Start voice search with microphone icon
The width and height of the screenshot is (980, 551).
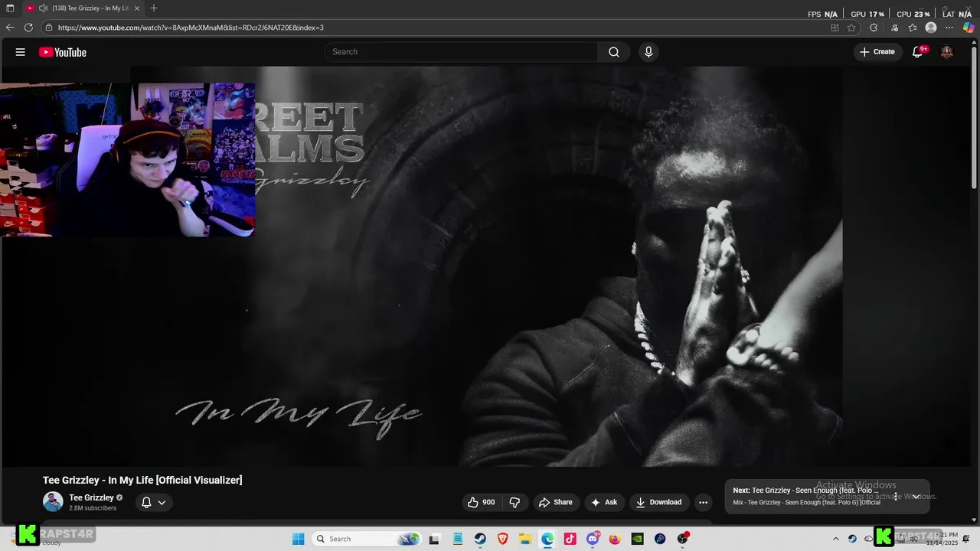pos(648,52)
